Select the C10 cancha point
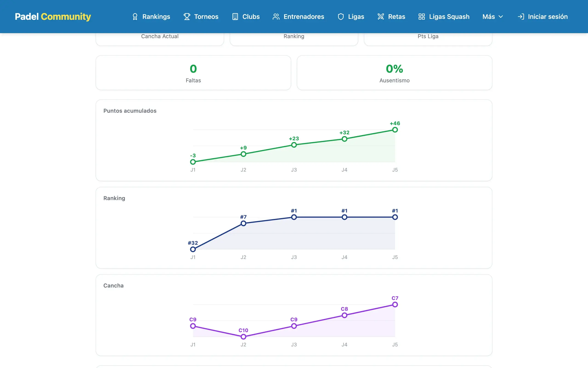 pos(243,336)
